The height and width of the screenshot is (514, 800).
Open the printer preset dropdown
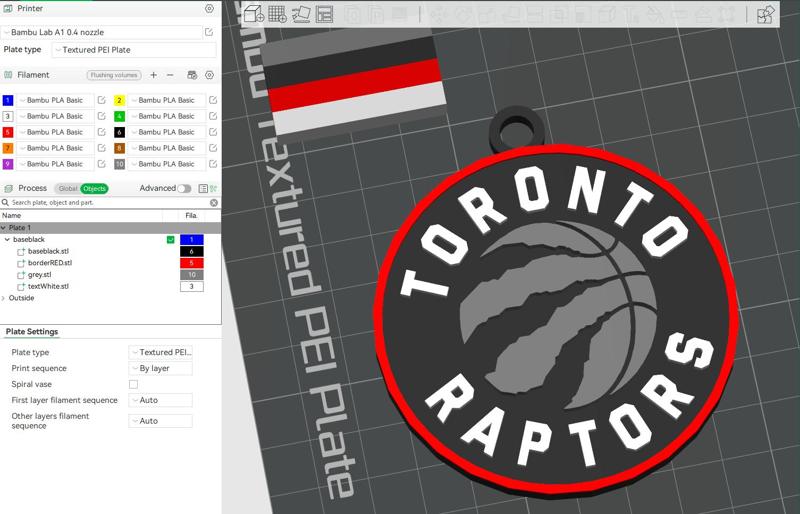pos(102,32)
